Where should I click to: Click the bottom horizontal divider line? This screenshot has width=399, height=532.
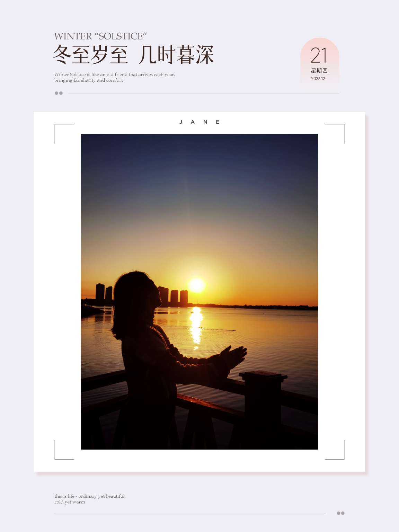point(190,513)
